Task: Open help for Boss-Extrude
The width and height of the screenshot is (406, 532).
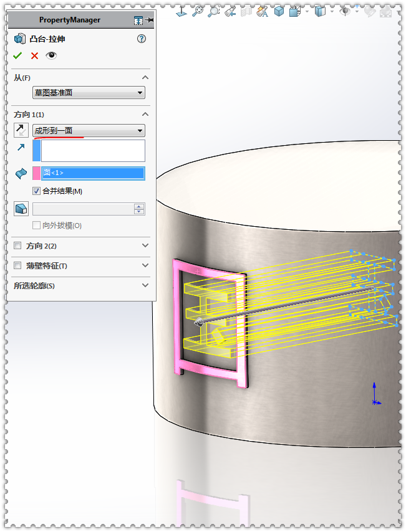Action: point(142,39)
